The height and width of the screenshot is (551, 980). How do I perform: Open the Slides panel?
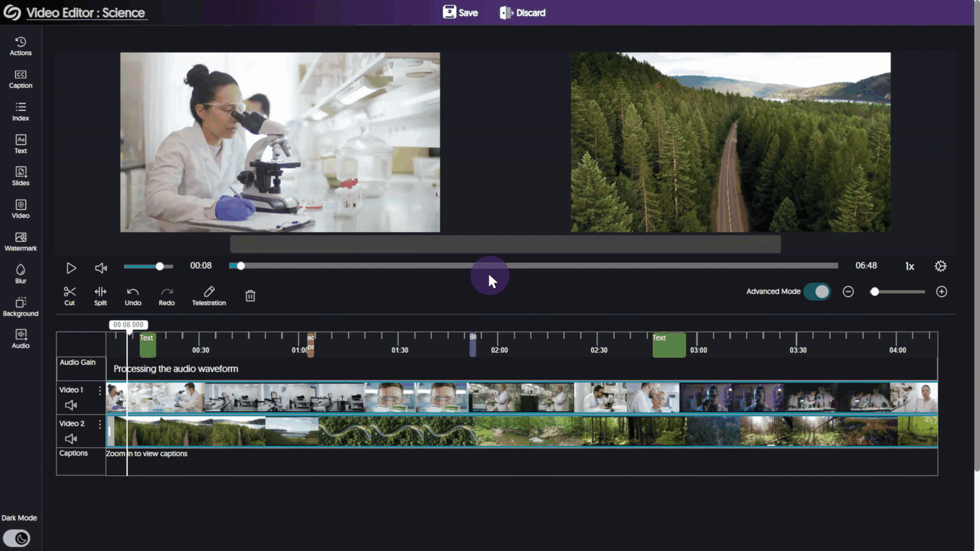pos(21,175)
